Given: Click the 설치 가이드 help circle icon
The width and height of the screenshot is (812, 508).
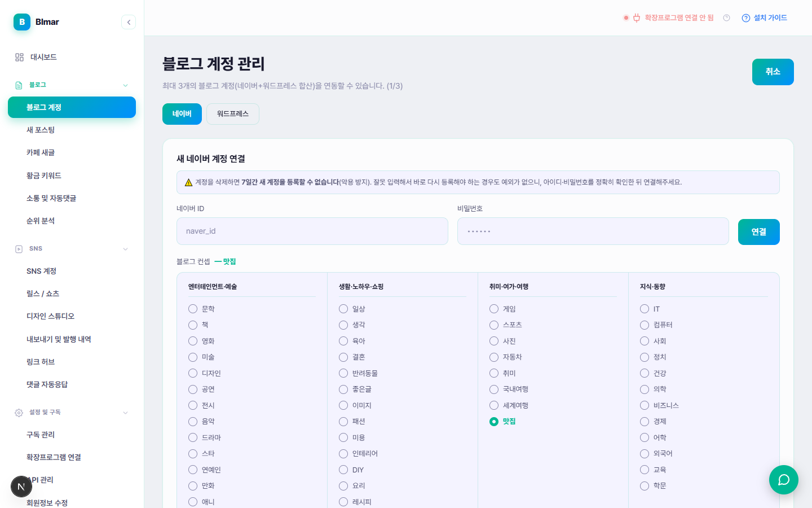Looking at the screenshot, I should 746,18.
